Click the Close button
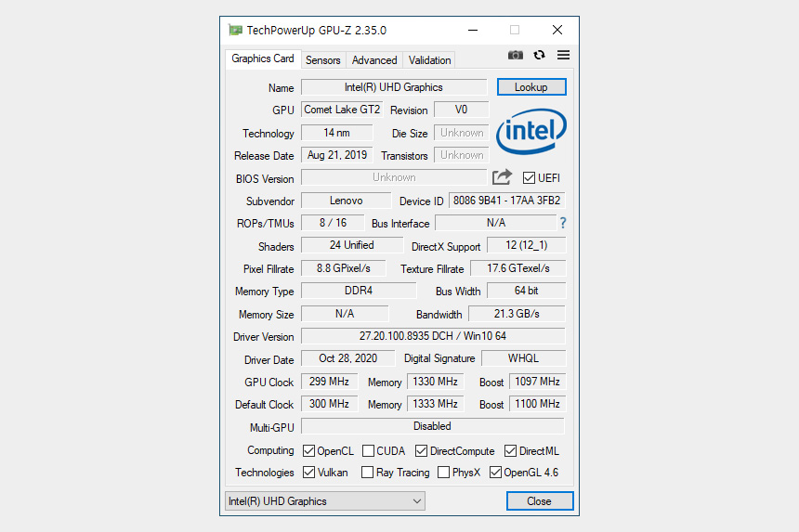 [540, 501]
